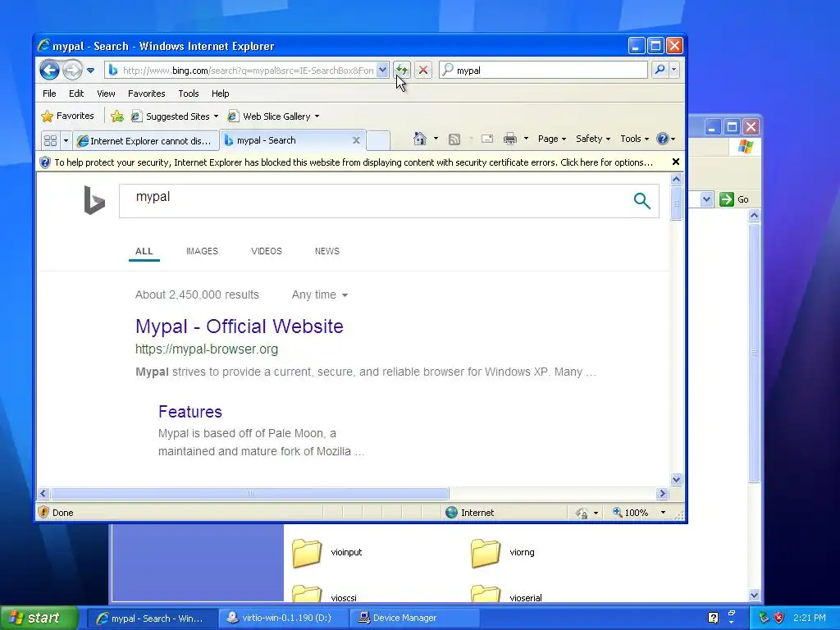Click the search magnifier button in IE toolbar
Screen dimensions: 840x630
[x=660, y=70]
